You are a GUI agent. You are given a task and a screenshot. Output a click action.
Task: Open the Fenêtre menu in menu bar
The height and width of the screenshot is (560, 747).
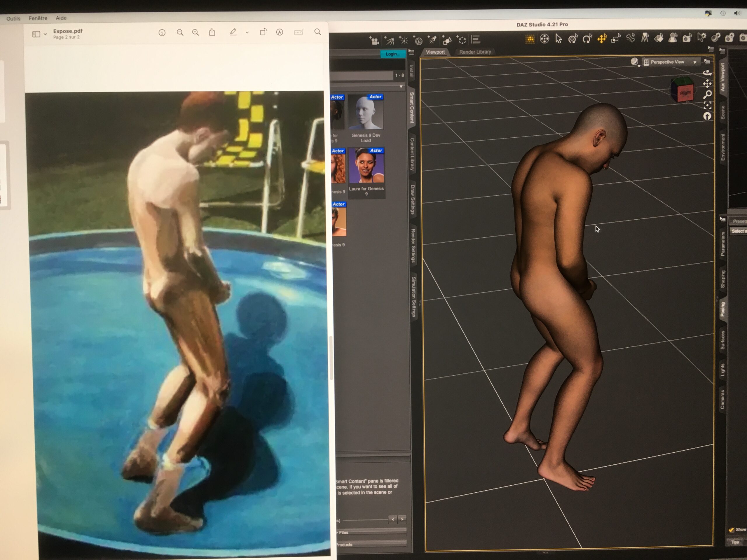[x=38, y=18]
